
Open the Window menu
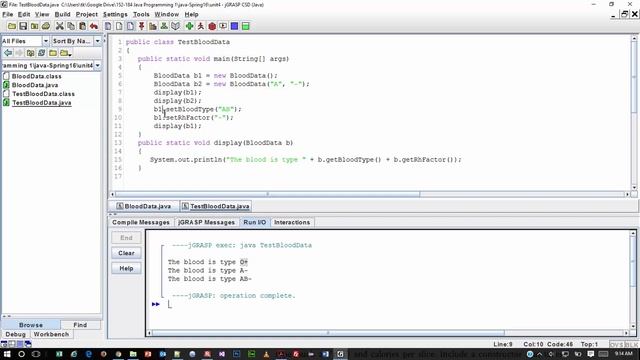(167, 14)
